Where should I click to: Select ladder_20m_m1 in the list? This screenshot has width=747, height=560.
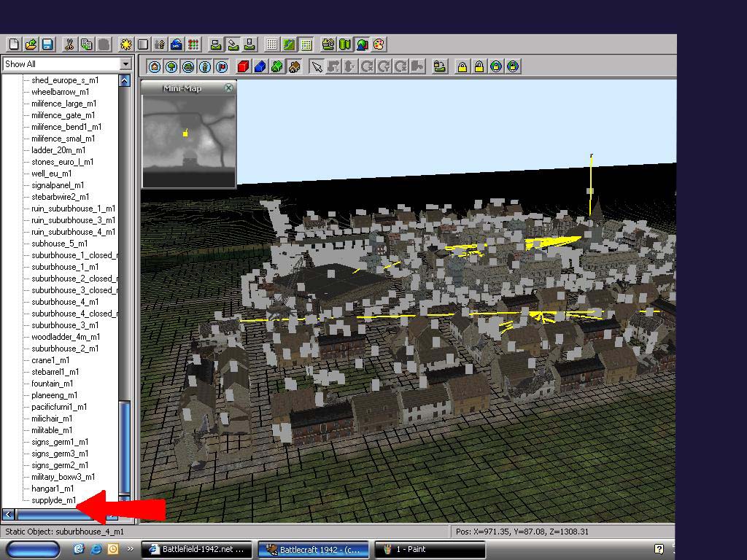pos(58,150)
